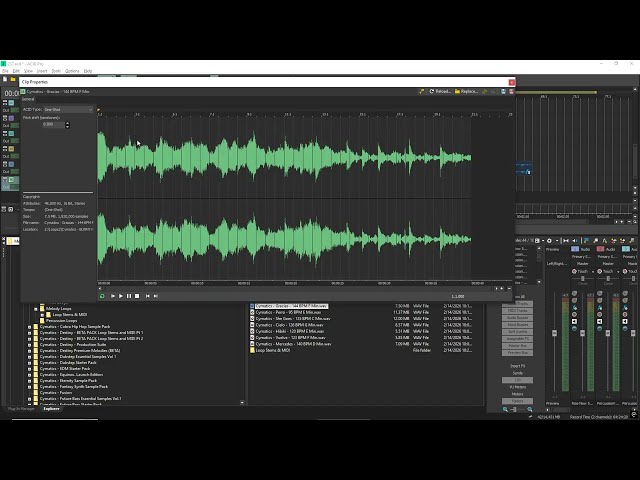Expand Cymatics - Destiny BETA PACK Loop Stems Pt 1
This screenshot has width=640, height=480.
[x=29, y=333]
